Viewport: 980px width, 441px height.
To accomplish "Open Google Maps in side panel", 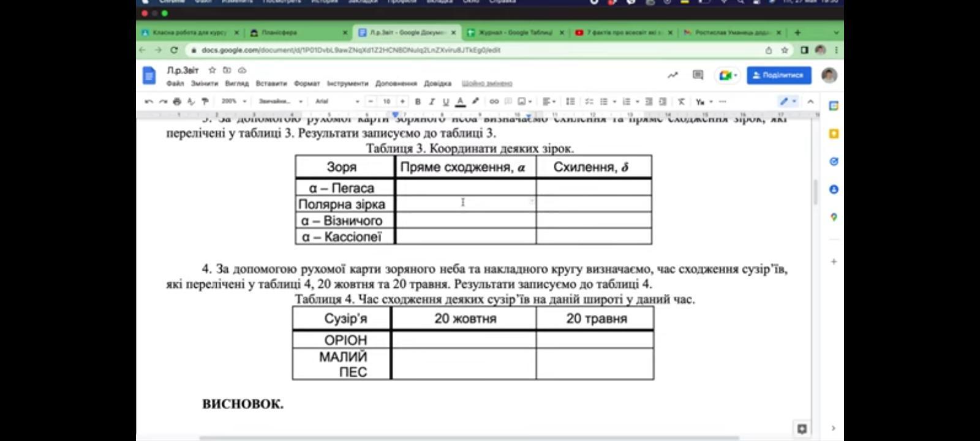I will [834, 217].
